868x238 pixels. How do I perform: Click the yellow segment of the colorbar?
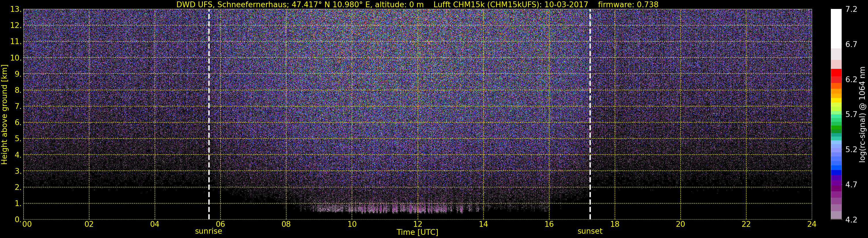point(836,100)
